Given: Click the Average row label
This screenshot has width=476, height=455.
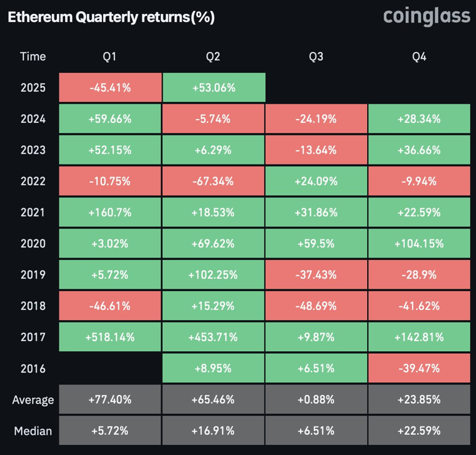Looking at the screenshot, I should click(33, 400).
